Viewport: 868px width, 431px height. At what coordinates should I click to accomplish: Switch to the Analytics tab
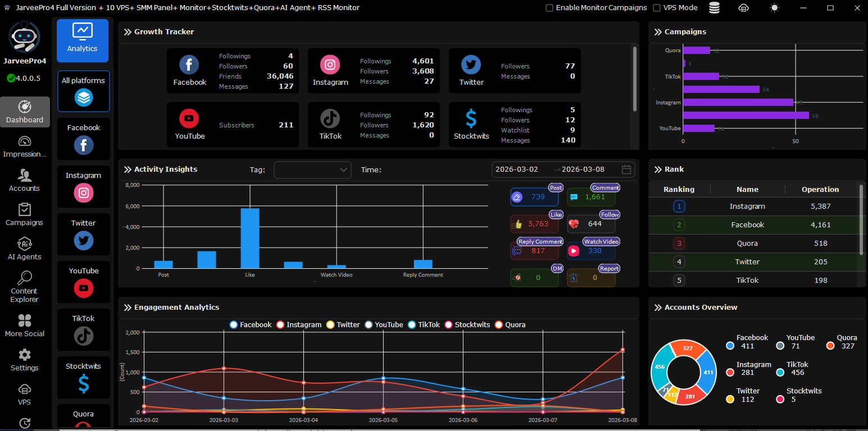pos(83,40)
